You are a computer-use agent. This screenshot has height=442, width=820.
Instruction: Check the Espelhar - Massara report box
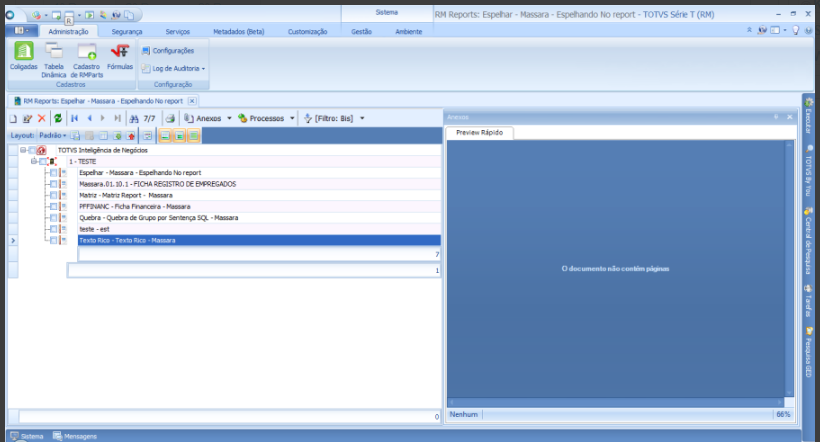click(53, 173)
